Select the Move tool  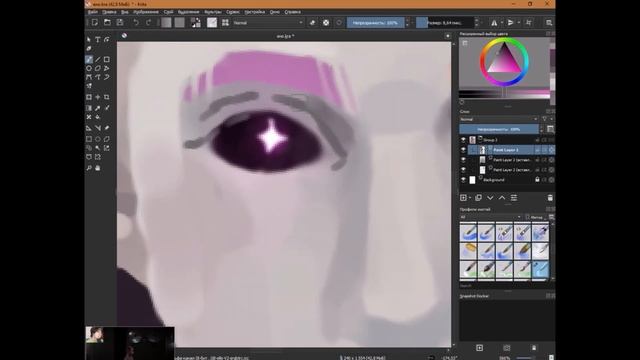pyautogui.click(x=98, y=97)
